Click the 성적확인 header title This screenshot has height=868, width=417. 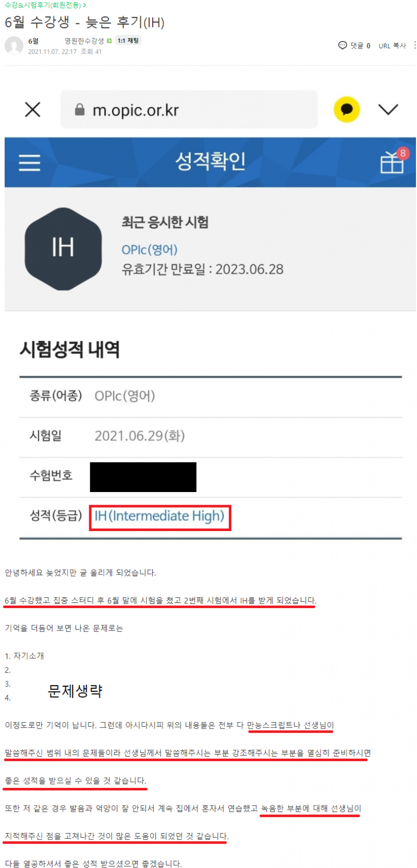pyautogui.click(x=210, y=161)
